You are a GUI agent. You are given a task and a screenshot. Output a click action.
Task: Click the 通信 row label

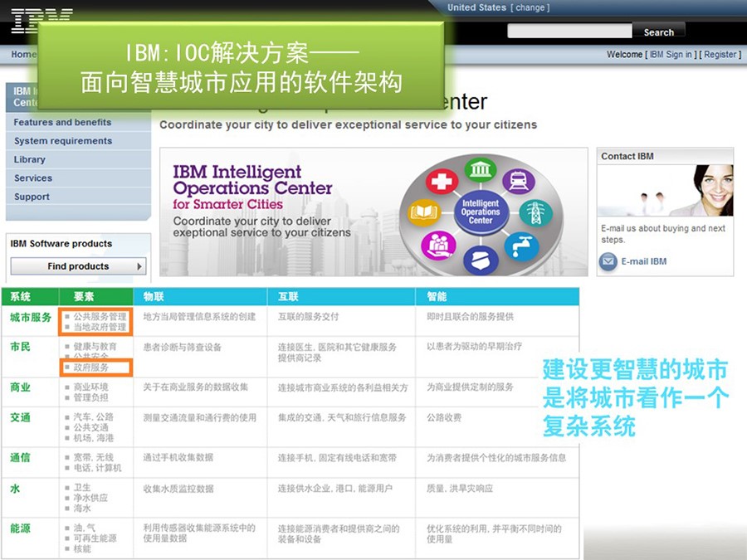(x=20, y=458)
